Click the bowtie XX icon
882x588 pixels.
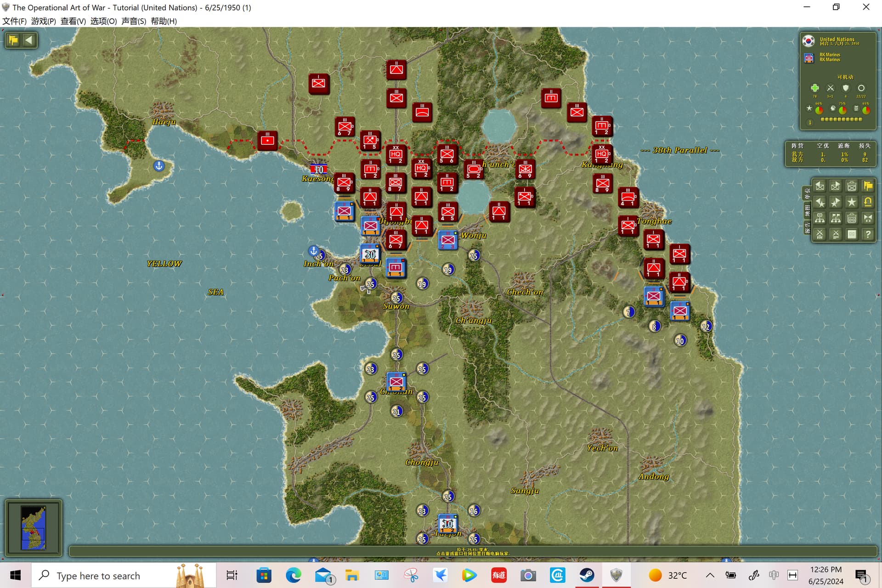pyautogui.click(x=868, y=218)
